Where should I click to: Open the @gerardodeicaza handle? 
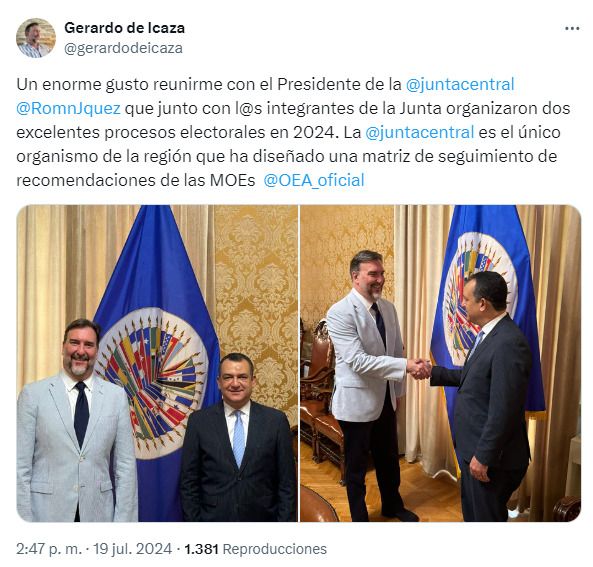tap(123, 48)
